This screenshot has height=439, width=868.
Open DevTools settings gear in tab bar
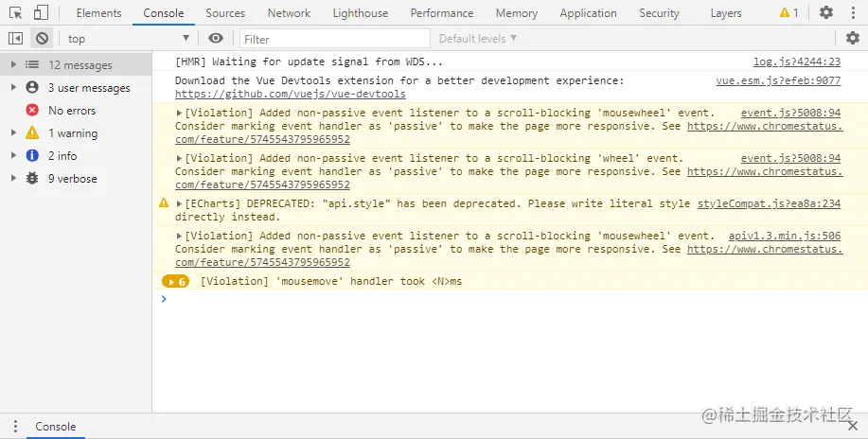click(x=826, y=12)
